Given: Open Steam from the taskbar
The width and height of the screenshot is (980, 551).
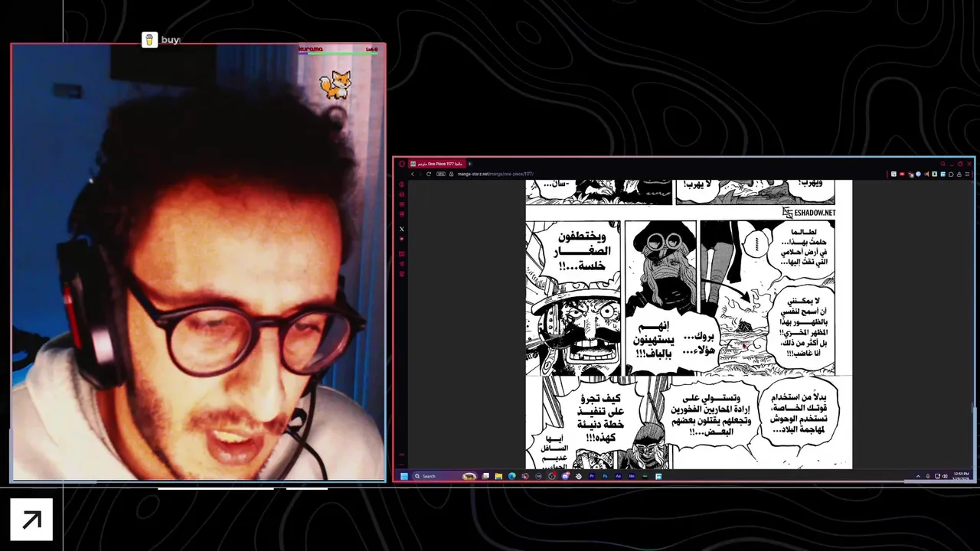Looking at the screenshot, I should pyautogui.click(x=579, y=476).
